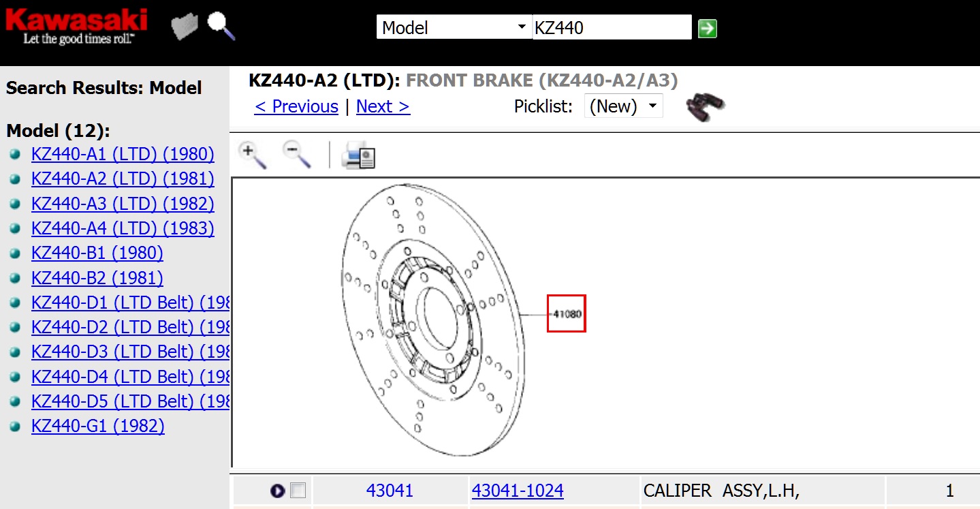Select KZ440-A1 (LTD) (1980) model
This screenshot has width=980, height=509.
(123, 154)
